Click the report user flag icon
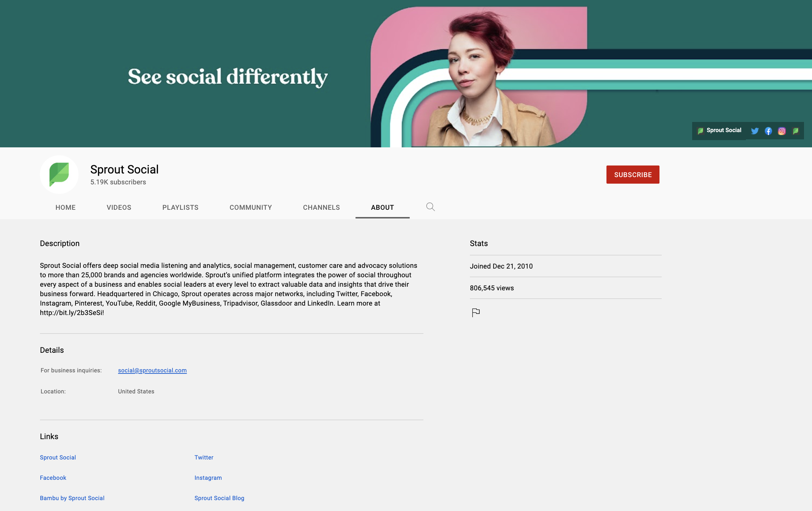 tap(476, 312)
